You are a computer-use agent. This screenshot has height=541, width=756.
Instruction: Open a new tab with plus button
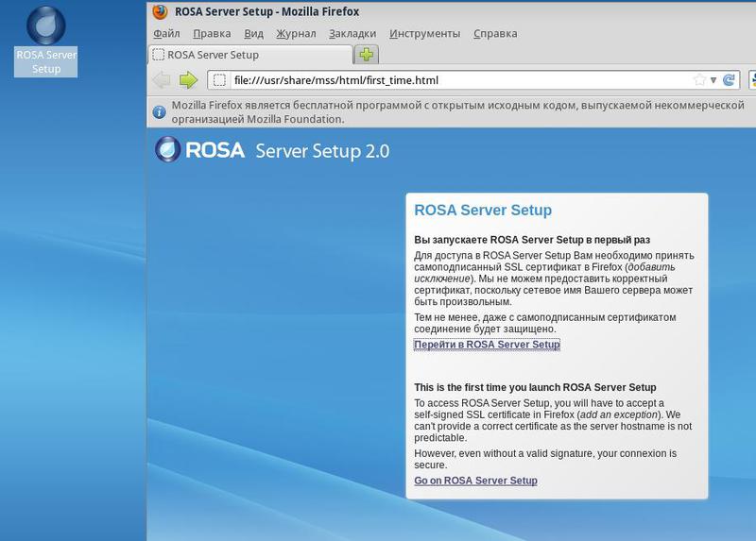click(x=367, y=55)
